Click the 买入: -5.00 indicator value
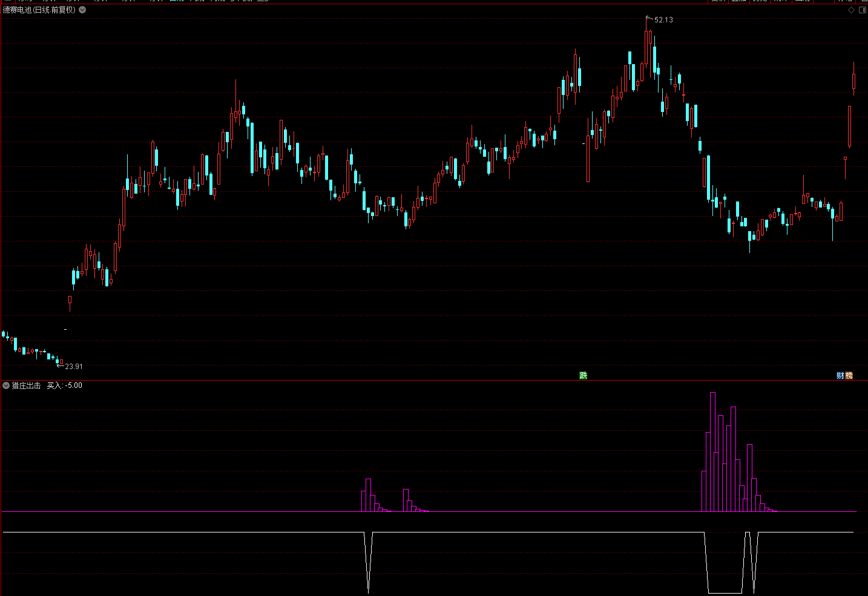The image size is (868, 596). 65,385
